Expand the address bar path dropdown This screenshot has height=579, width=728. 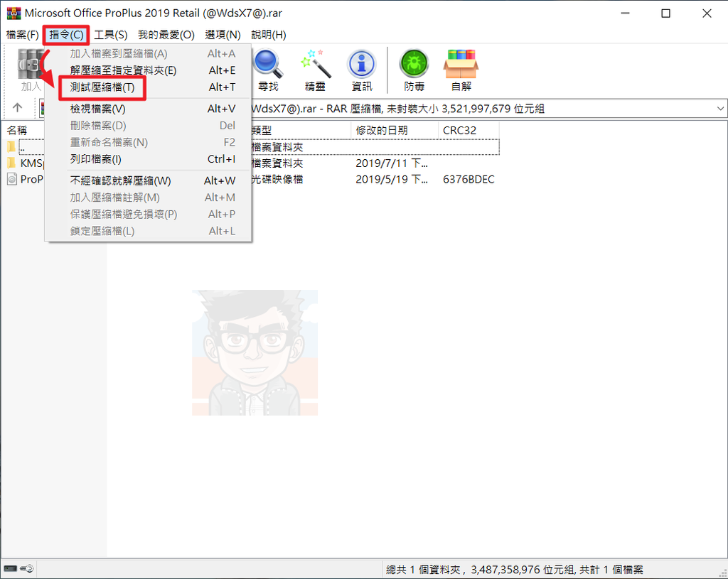click(x=720, y=109)
